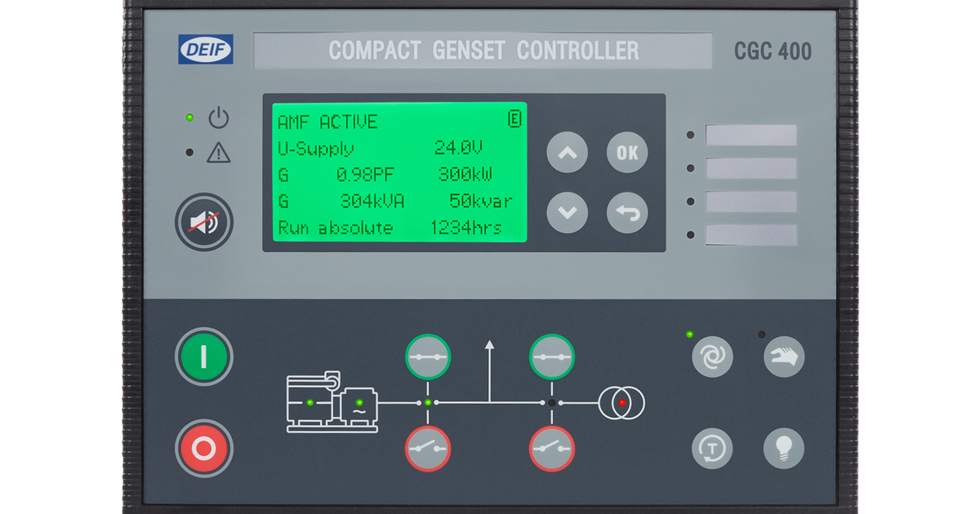Click the Run absolute hours line

click(390, 228)
